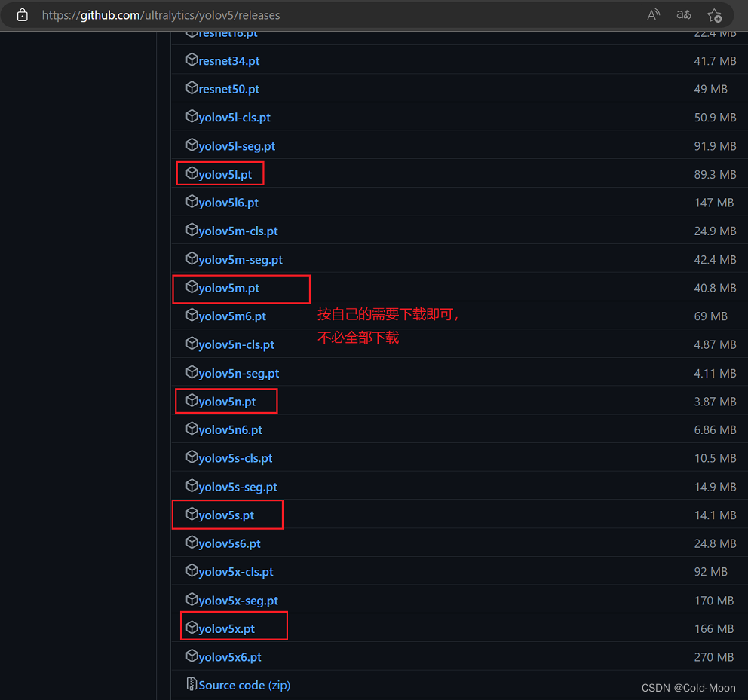Click the zip file icon beside Source code
Screen dimensions: 748x700
click(192, 683)
